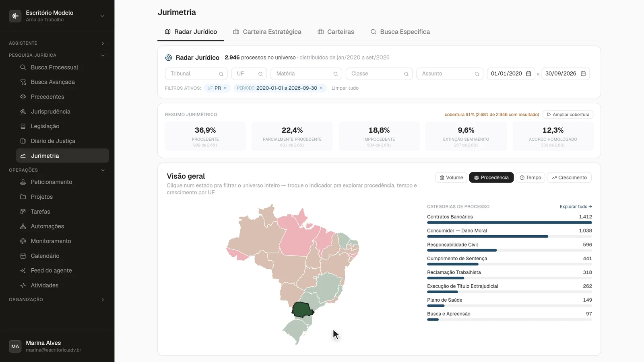644x362 pixels.
Task: Open Jurisprudência section
Action: pos(62,111)
